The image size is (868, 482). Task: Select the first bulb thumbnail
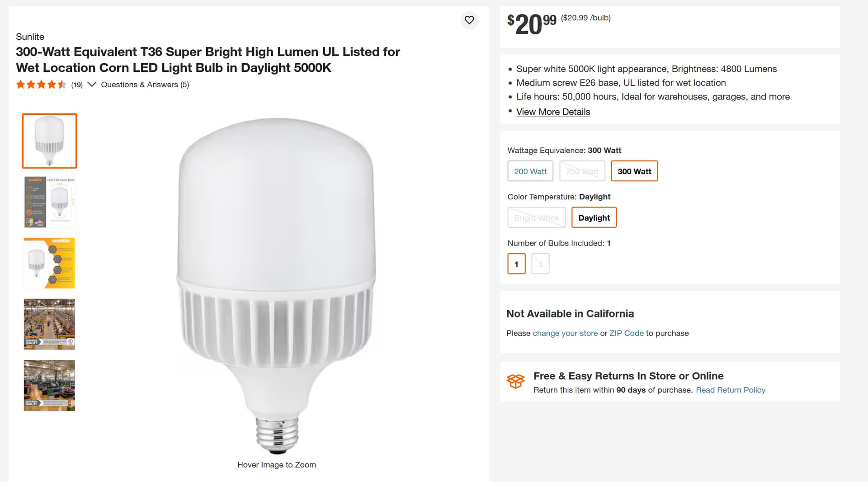tap(49, 141)
